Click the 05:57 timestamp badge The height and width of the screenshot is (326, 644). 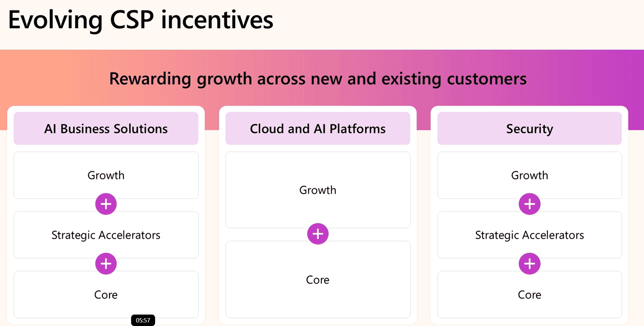click(143, 320)
